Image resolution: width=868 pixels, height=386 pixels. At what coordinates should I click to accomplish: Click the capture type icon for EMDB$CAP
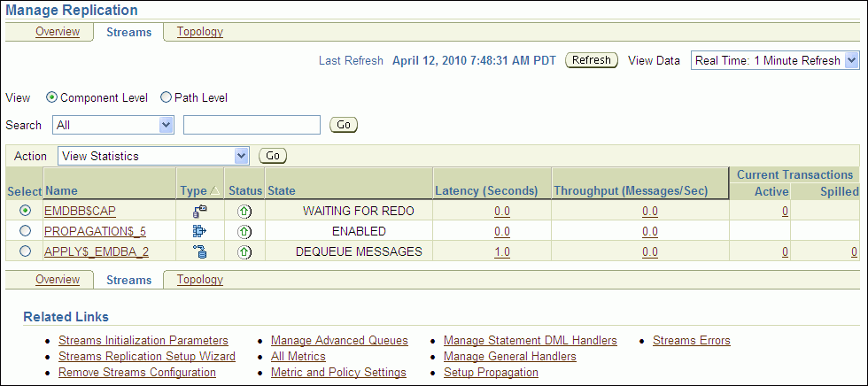click(199, 211)
